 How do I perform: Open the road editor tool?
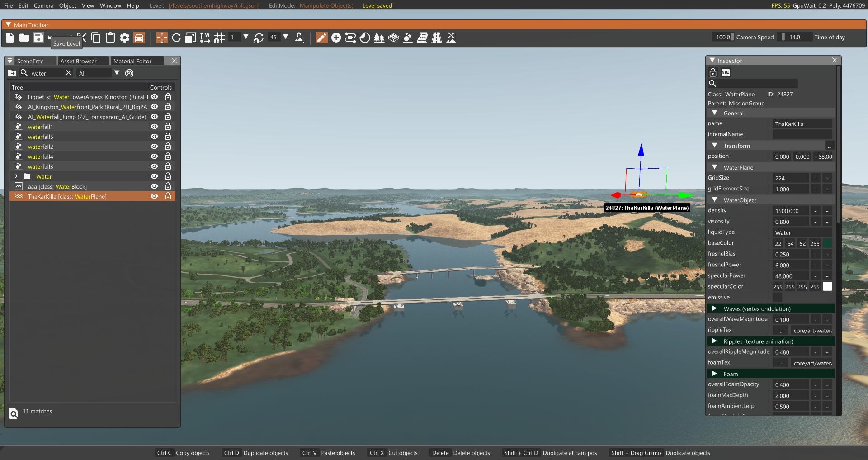pyautogui.click(x=436, y=38)
